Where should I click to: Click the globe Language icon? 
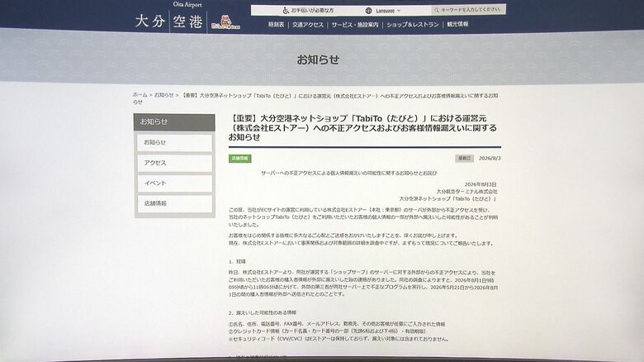368,11
